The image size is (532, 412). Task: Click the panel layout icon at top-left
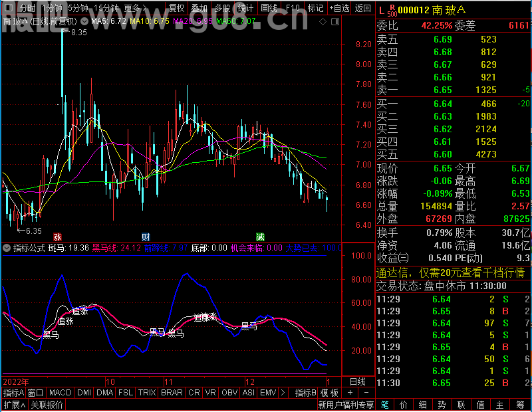click(x=9, y=8)
